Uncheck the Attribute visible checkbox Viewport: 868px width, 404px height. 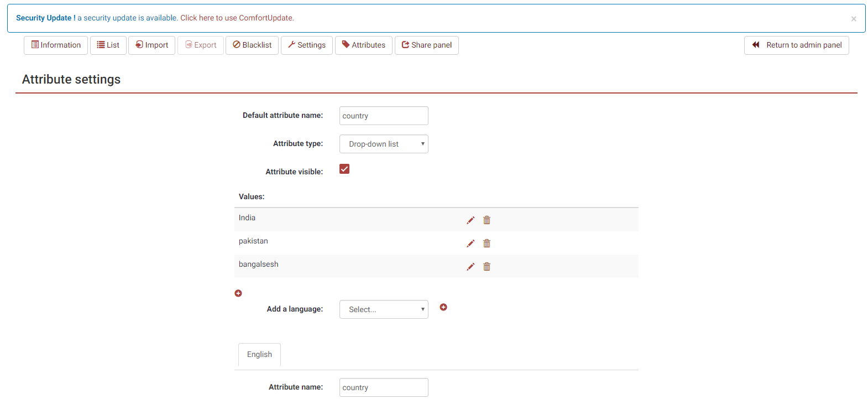click(x=344, y=169)
